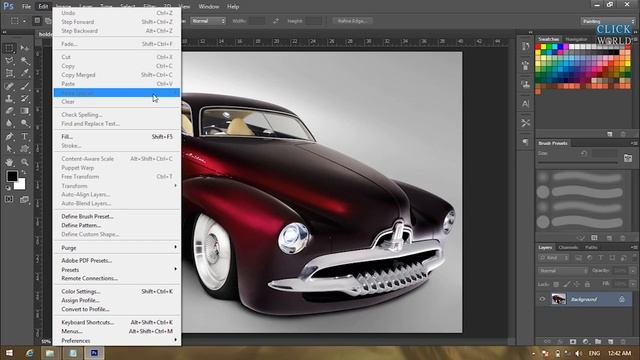Image resolution: width=640 pixels, height=360 pixels.
Task: Expand the Purge submenu
Action: (x=117, y=248)
